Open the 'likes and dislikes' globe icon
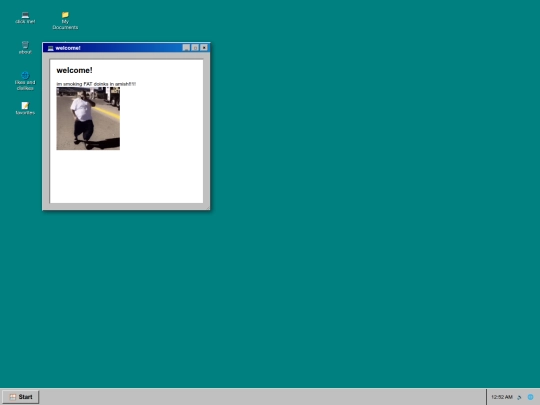Viewport: 540px width, 405px height. click(x=25, y=81)
